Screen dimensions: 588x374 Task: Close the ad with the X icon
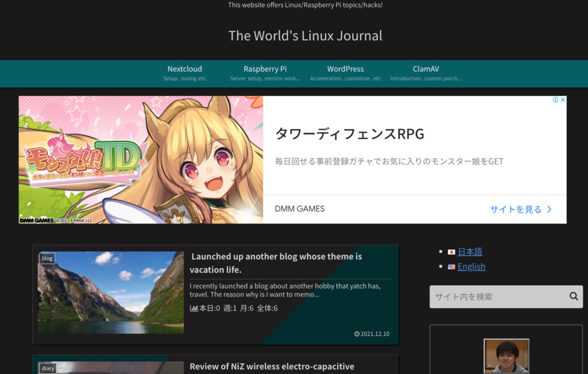coord(563,100)
